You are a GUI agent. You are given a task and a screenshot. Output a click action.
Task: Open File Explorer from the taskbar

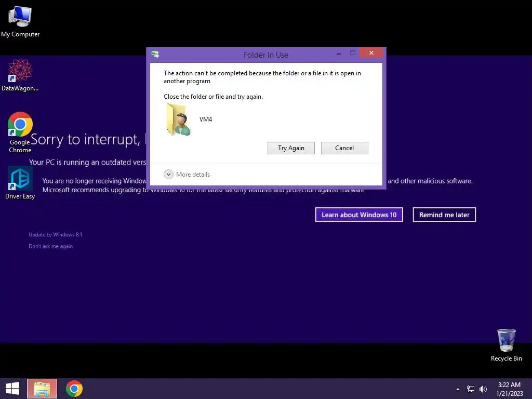tap(42, 389)
